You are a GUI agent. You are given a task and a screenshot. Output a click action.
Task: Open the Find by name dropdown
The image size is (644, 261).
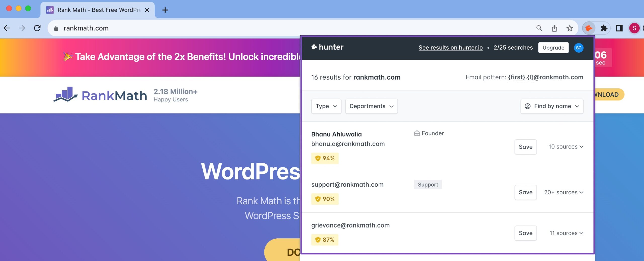click(x=552, y=106)
